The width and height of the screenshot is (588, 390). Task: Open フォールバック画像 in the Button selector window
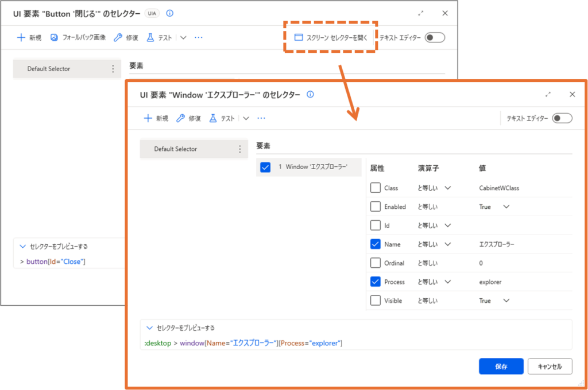[x=78, y=37]
